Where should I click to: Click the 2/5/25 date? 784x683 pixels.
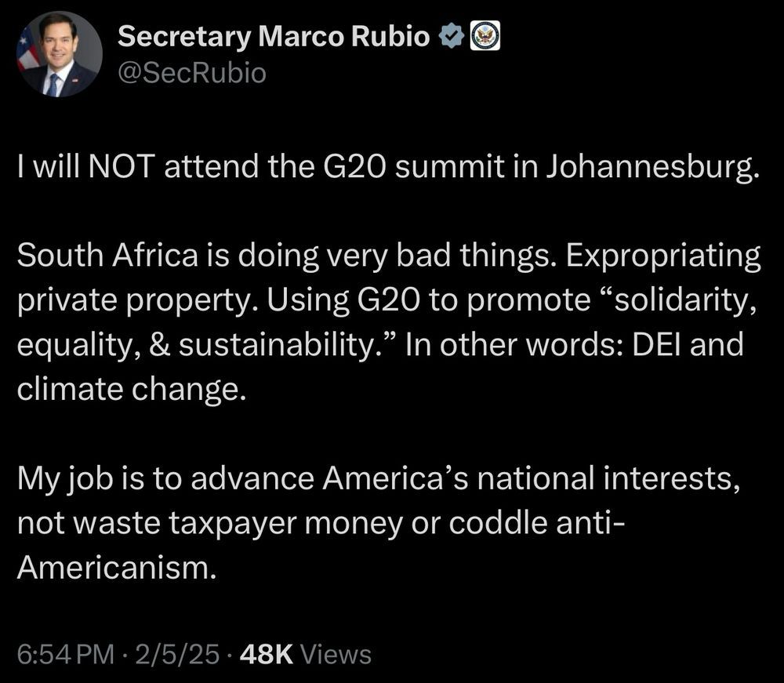177,655
